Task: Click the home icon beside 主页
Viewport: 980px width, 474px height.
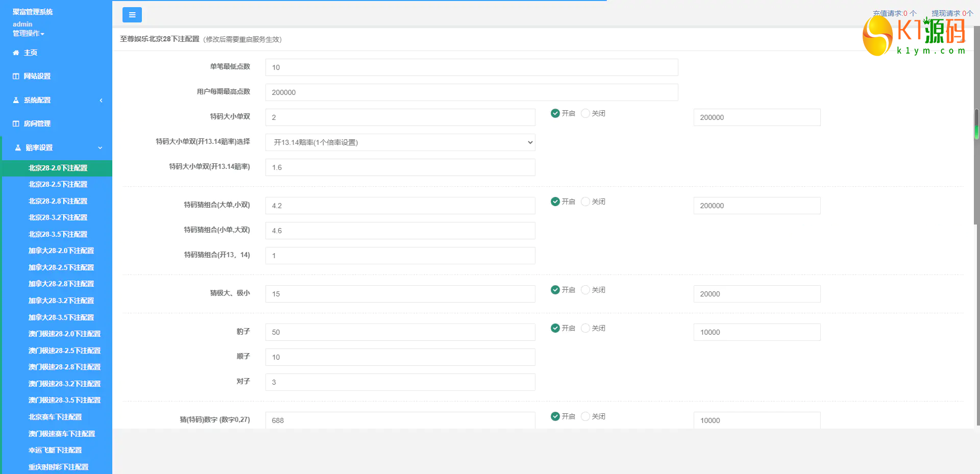Action: 16,53
